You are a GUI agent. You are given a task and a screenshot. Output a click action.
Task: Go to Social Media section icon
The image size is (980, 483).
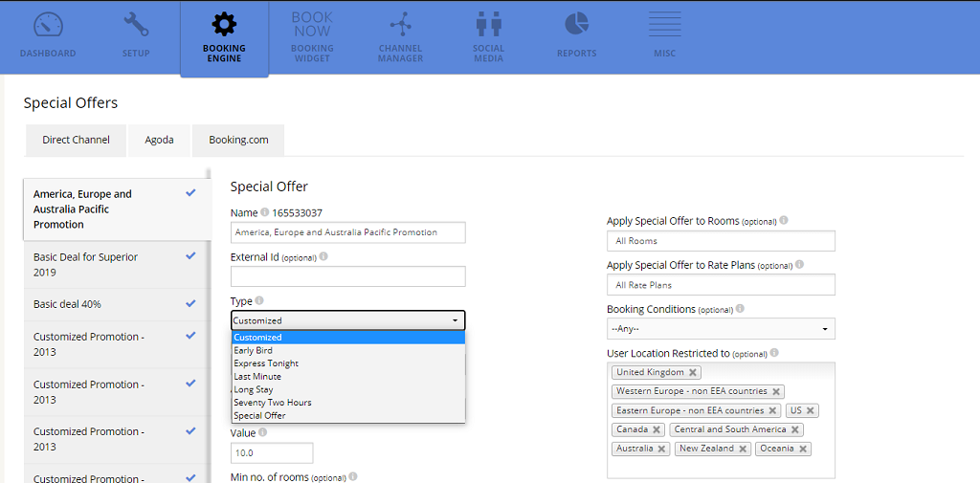click(x=488, y=25)
